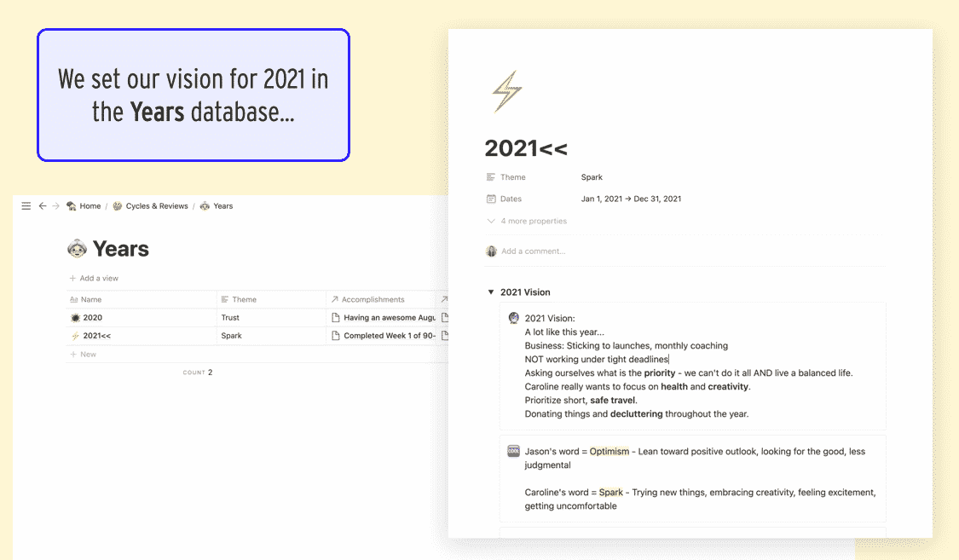
Task: Click the Jason's word callout icon
Action: (514, 451)
